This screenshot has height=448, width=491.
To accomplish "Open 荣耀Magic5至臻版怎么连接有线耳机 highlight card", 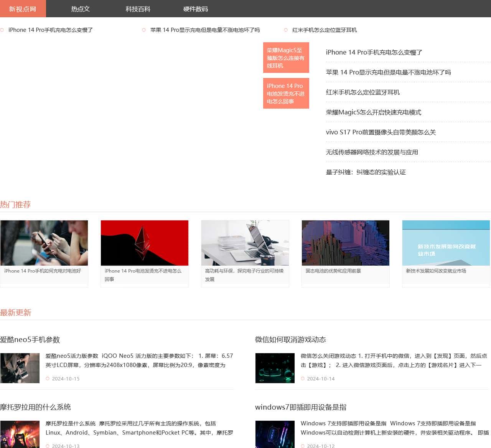I will 286,58.
